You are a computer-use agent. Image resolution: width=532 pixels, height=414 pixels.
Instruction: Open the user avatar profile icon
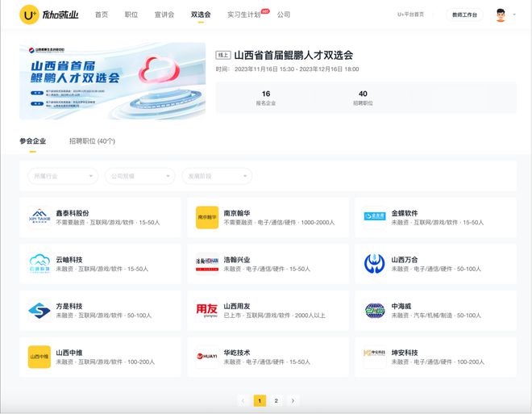[501, 15]
